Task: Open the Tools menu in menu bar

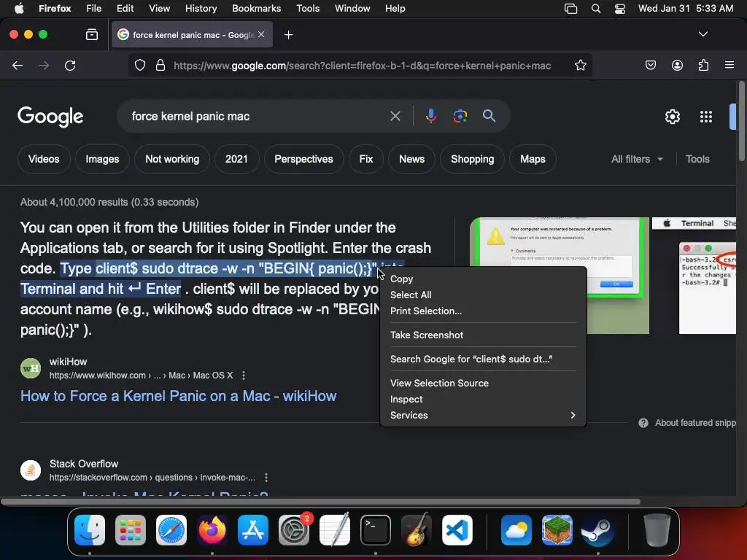Action: click(x=308, y=8)
